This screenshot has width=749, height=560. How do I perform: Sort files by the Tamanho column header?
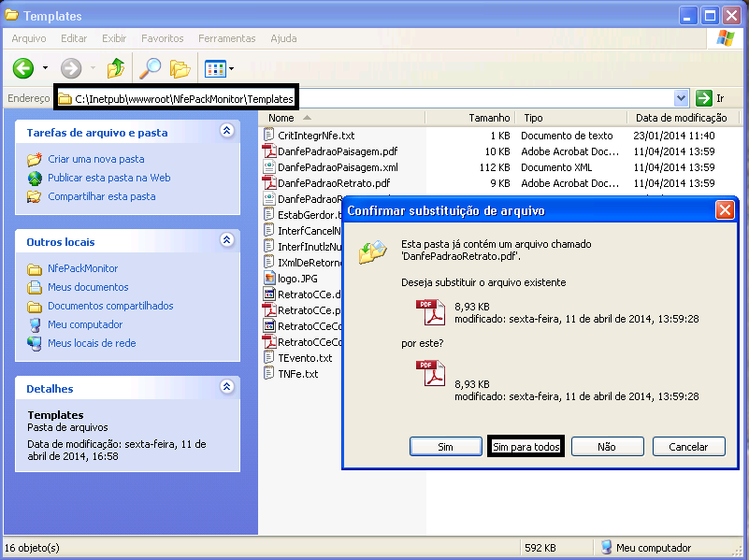click(x=489, y=118)
